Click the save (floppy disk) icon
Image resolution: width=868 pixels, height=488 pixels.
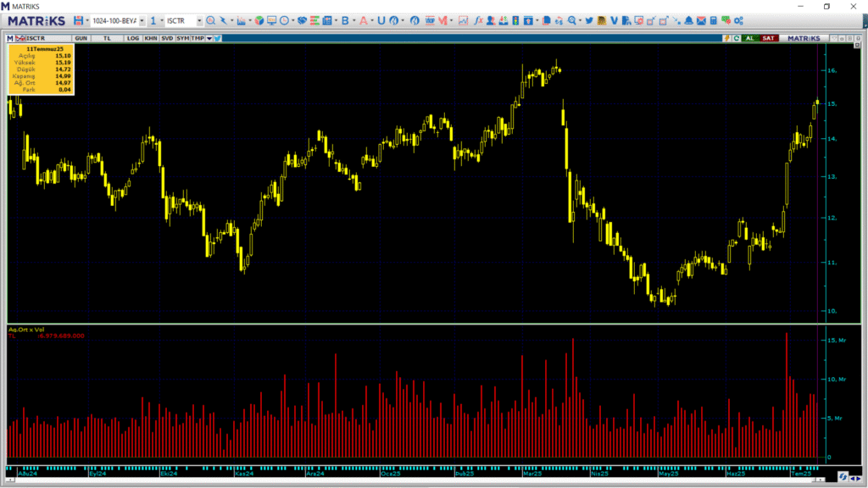tap(79, 20)
